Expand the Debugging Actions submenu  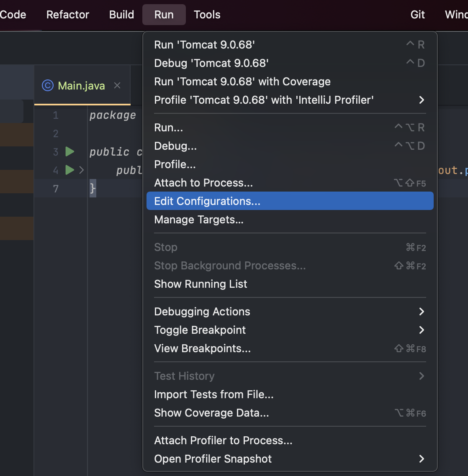pos(290,312)
